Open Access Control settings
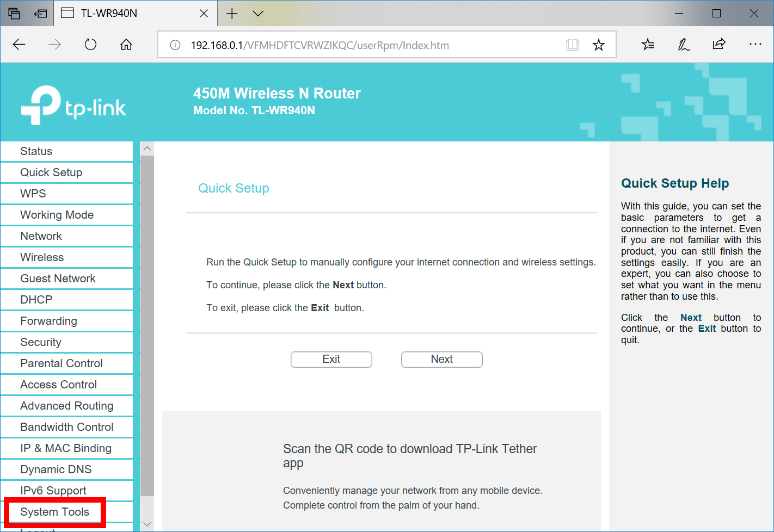Screen dimensions: 774x532 pyautogui.click(x=66, y=385)
